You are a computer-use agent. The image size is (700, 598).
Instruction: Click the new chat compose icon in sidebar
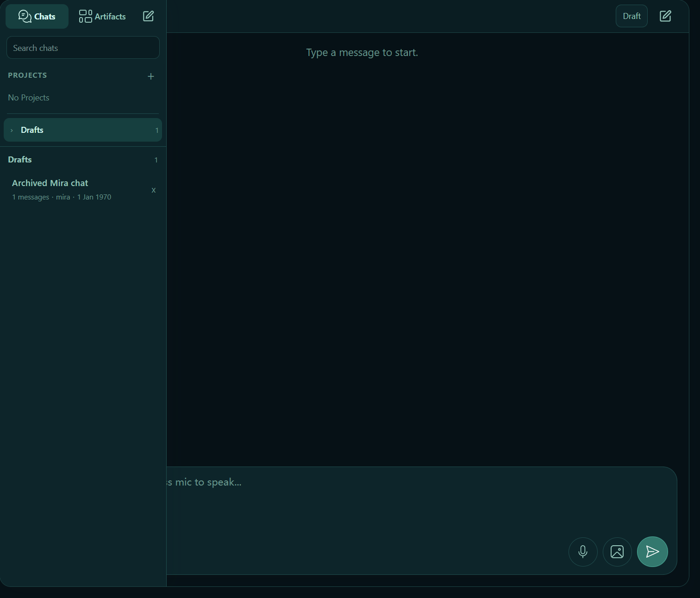(148, 16)
